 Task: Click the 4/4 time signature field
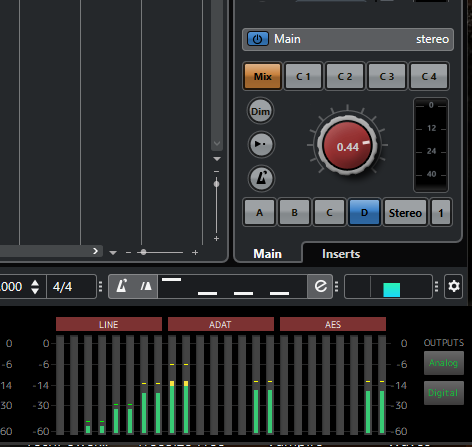click(72, 286)
